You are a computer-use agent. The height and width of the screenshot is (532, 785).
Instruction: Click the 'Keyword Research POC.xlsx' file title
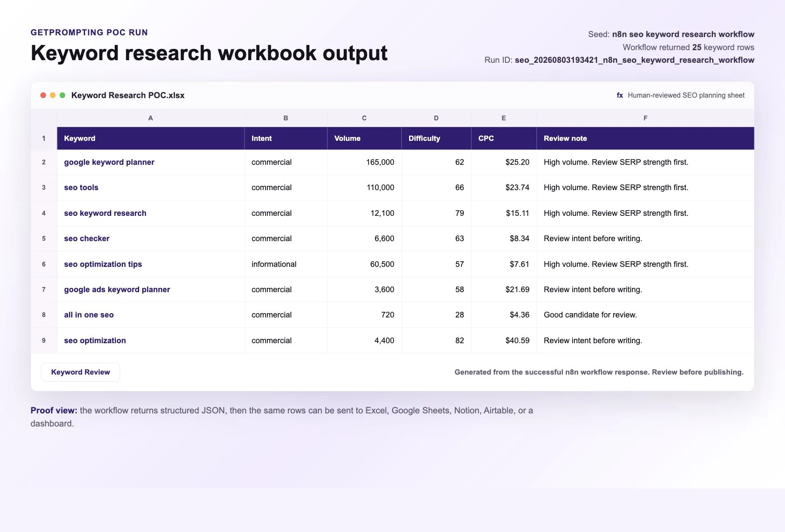[x=128, y=95]
